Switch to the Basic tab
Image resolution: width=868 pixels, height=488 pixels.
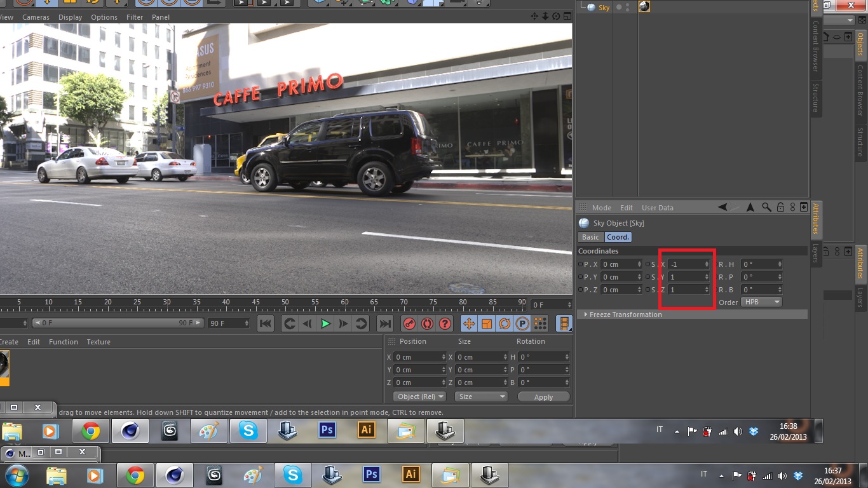point(590,237)
